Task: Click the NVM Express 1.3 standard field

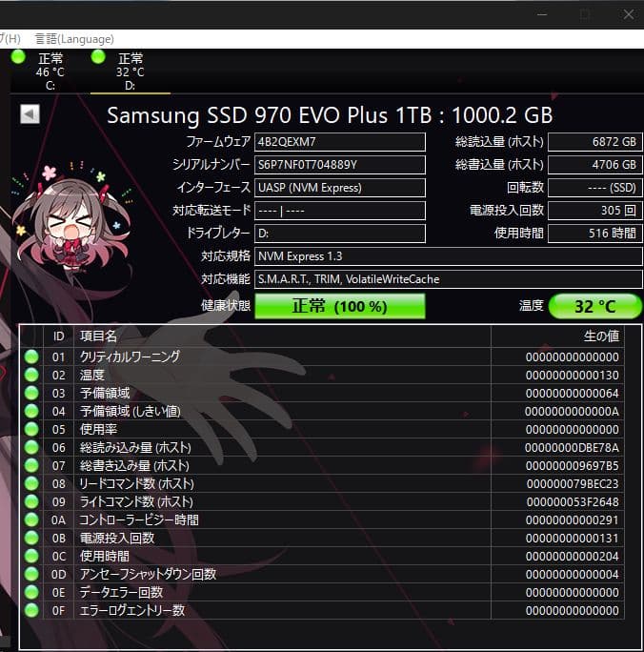Action: (x=449, y=256)
